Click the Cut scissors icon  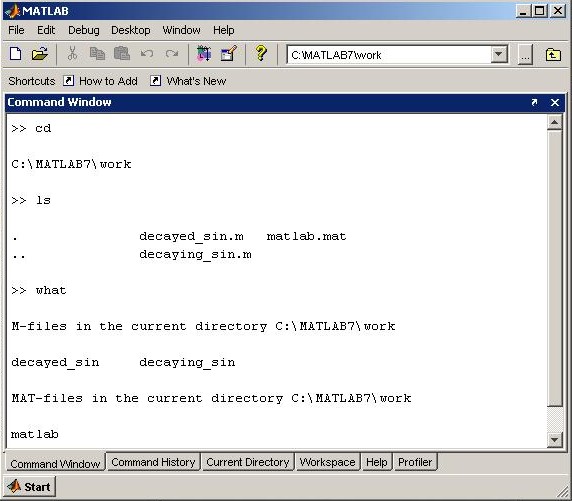(72, 54)
